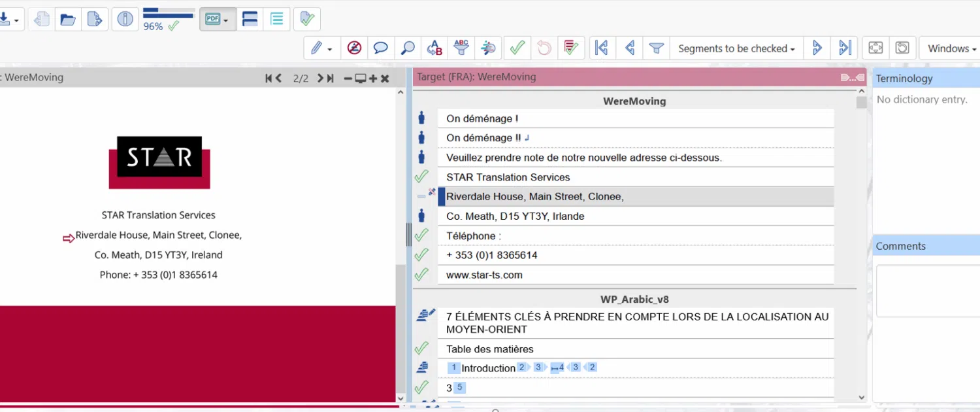Viewport: 980px width, 412px height.
Task: Click the confirm-all lines checkmark icon
Action: click(571, 48)
